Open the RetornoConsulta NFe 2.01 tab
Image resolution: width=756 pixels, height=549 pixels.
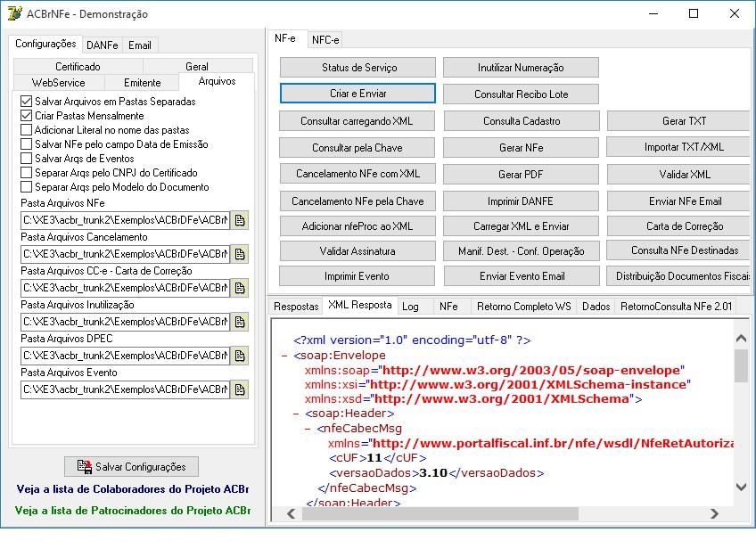click(676, 307)
